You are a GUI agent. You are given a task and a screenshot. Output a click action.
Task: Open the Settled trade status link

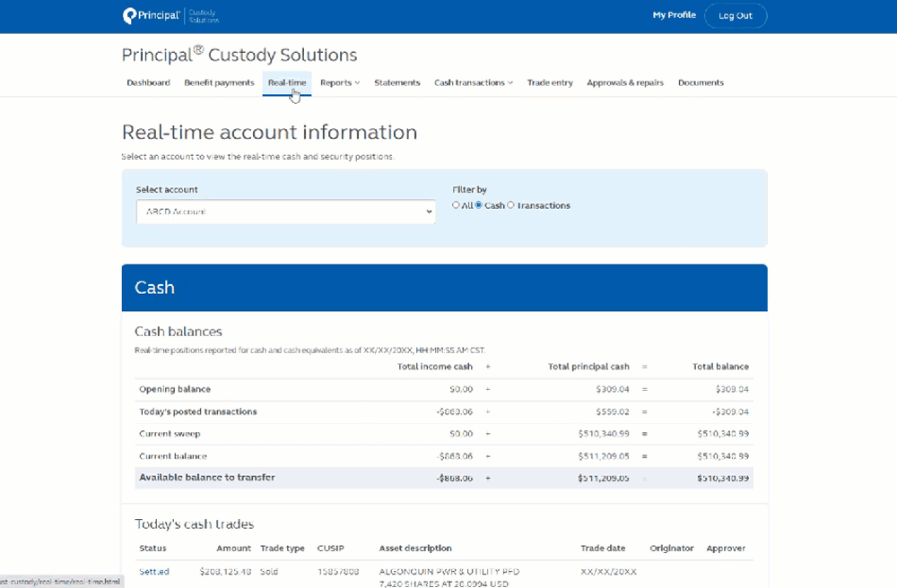152,571
